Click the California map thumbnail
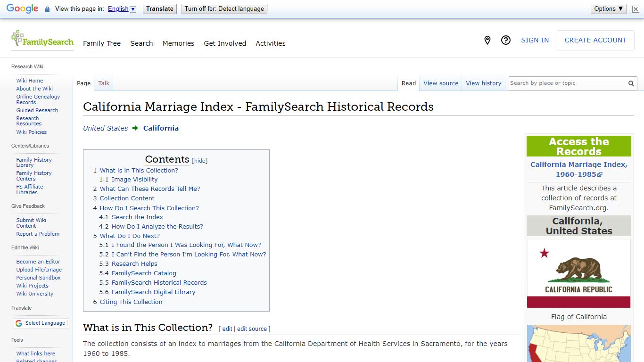Image resolution: width=644 pixels, height=362 pixels. pos(578,343)
